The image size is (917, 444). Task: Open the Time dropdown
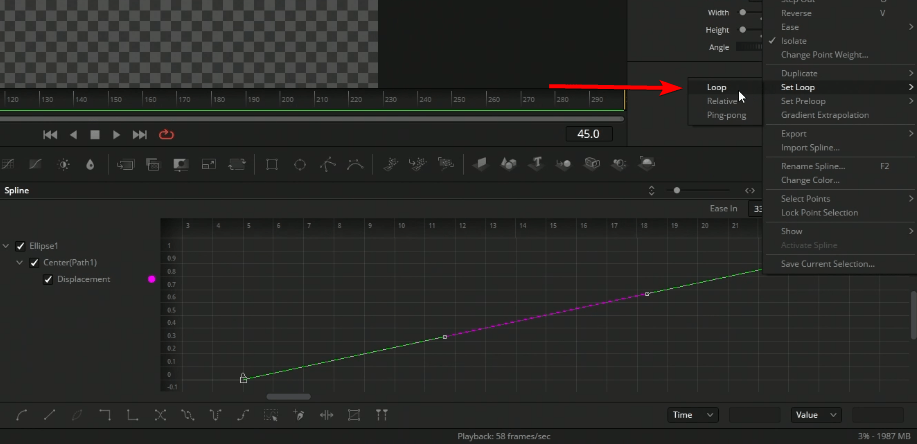click(693, 415)
